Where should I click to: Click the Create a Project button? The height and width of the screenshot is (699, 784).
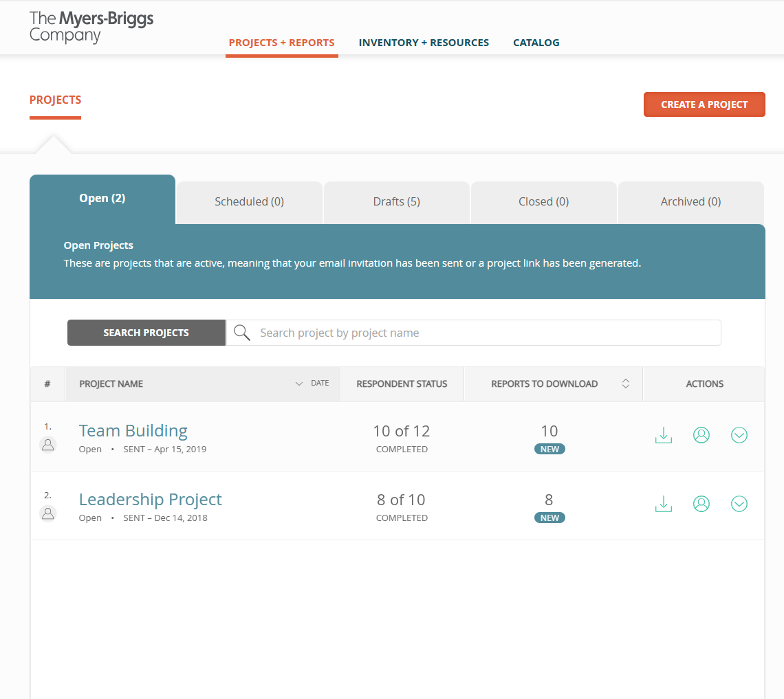click(704, 104)
